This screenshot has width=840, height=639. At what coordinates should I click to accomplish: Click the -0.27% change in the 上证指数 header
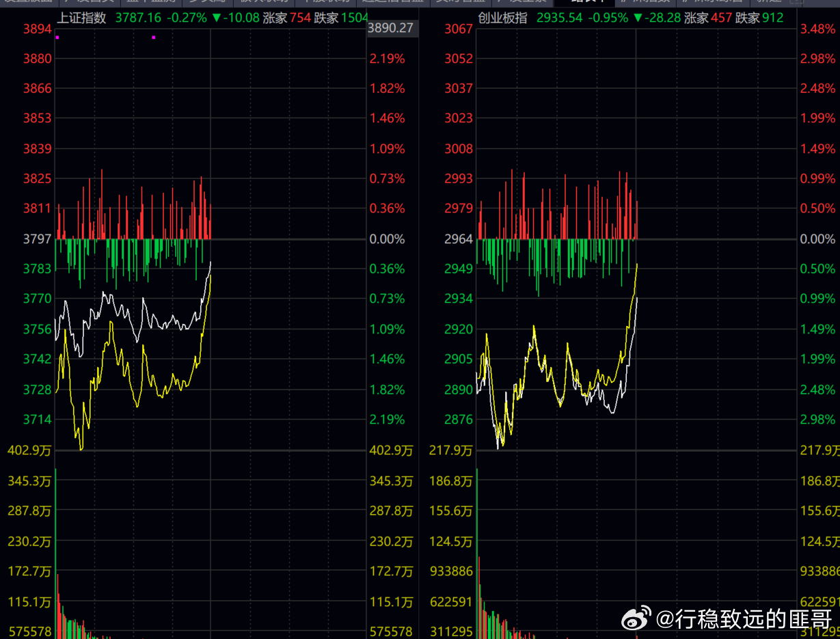[187, 18]
